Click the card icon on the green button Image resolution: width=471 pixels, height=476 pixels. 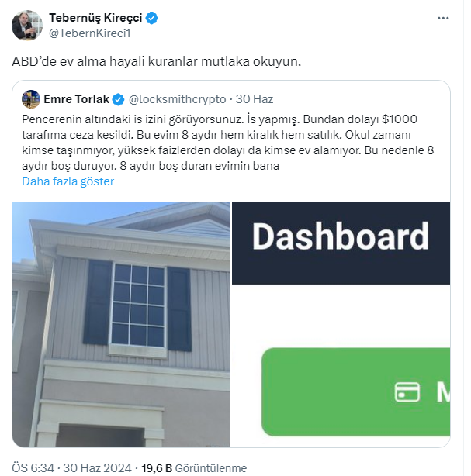pyautogui.click(x=407, y=391)
